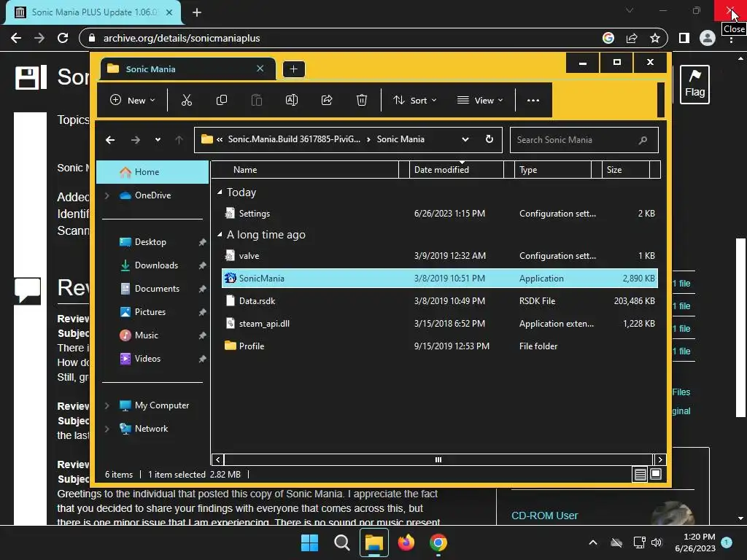This screenshot has width=747, height=560.
Task: Click the Paste icon in Explorer toolbar
Action: click(x=256, y=100)
